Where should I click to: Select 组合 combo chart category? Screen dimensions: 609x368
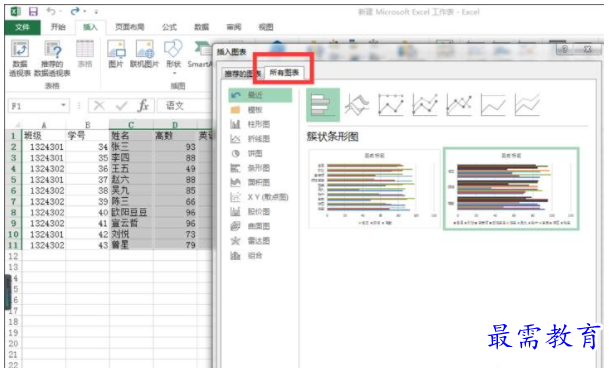click(x=260, y=255)
